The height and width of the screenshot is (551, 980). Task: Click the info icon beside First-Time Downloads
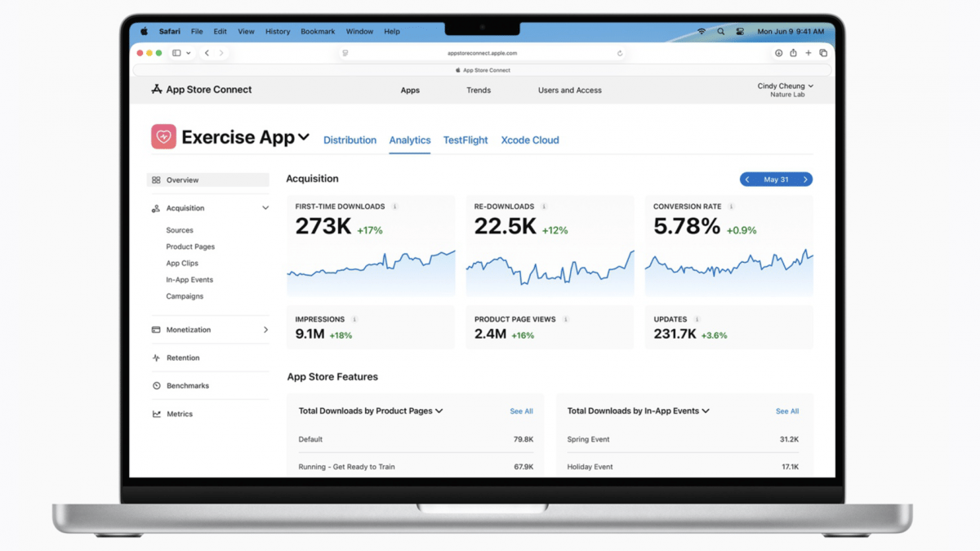click(394, 207)
